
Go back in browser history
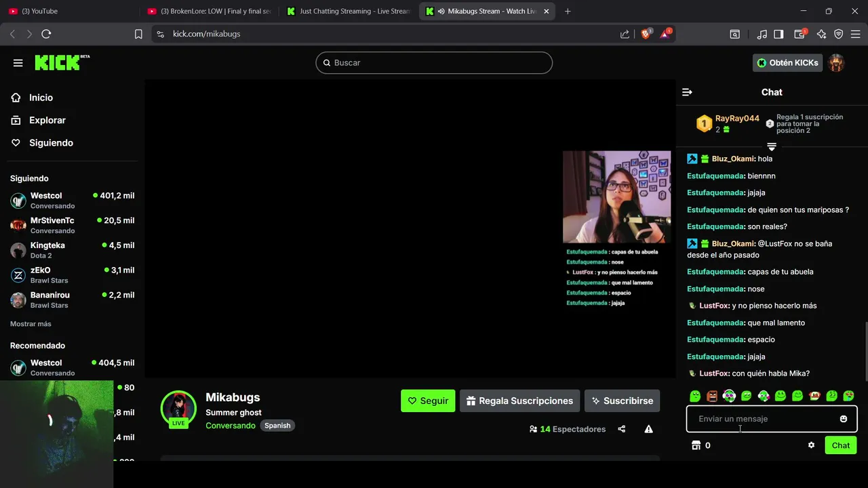(12, 34)
